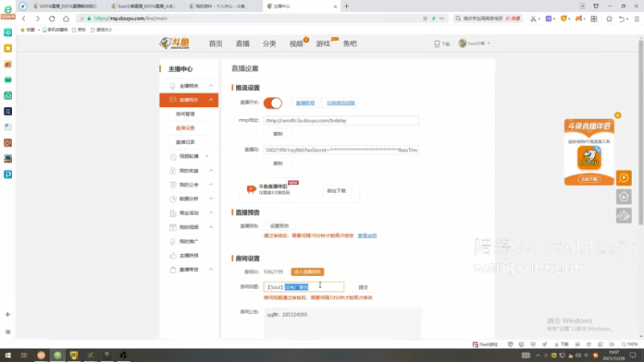Click the Douyu logo in the header
Image resolution: width=644 pixels, height=362 pixels.
coord(175,43)
